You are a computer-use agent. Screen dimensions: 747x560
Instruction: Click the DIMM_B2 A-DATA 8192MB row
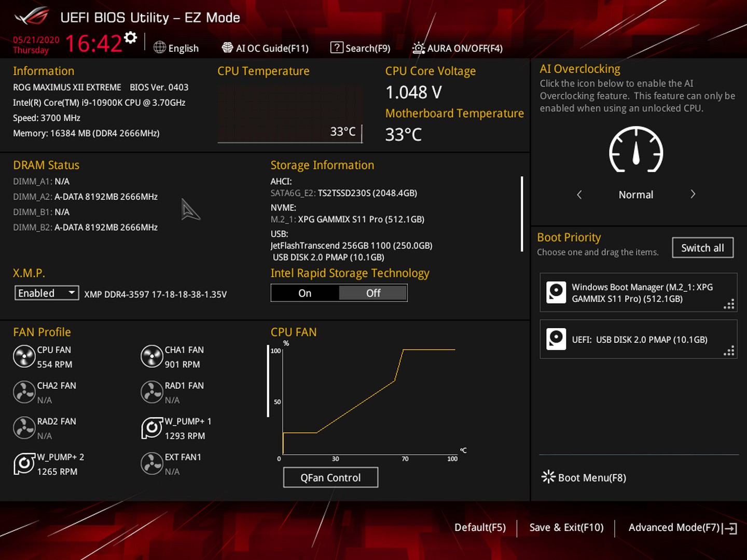86,227
